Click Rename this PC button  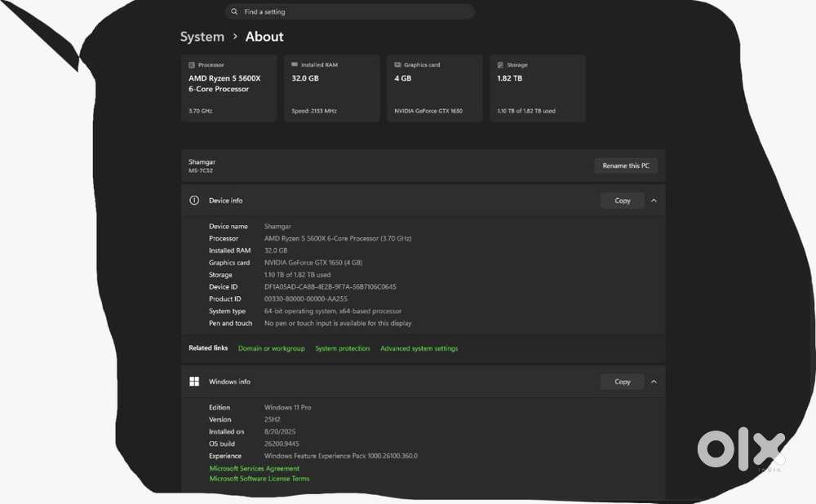pos(626,166)
